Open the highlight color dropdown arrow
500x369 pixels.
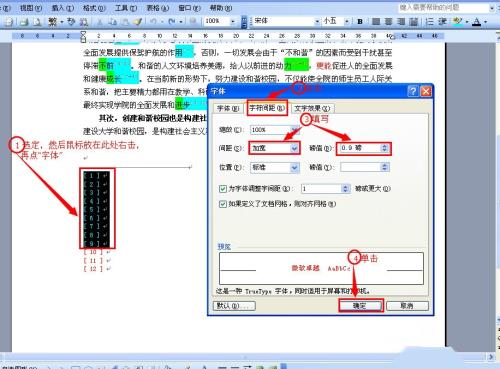tap(467, 22)
